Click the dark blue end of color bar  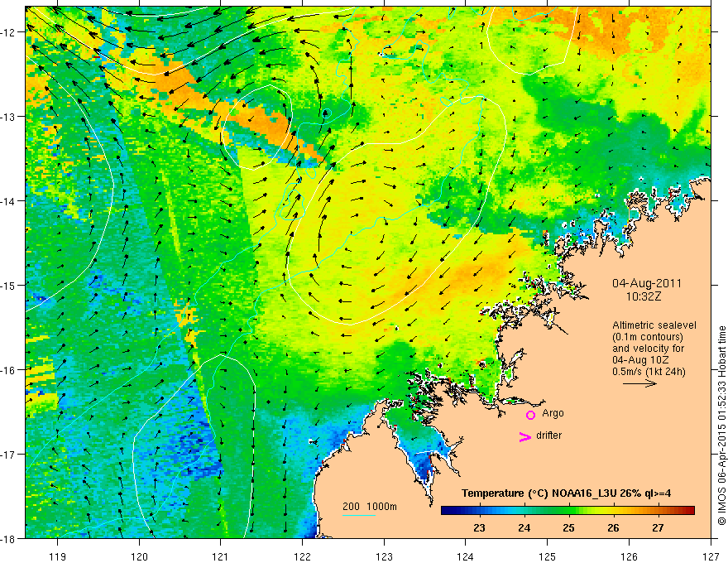pos(447,511)
